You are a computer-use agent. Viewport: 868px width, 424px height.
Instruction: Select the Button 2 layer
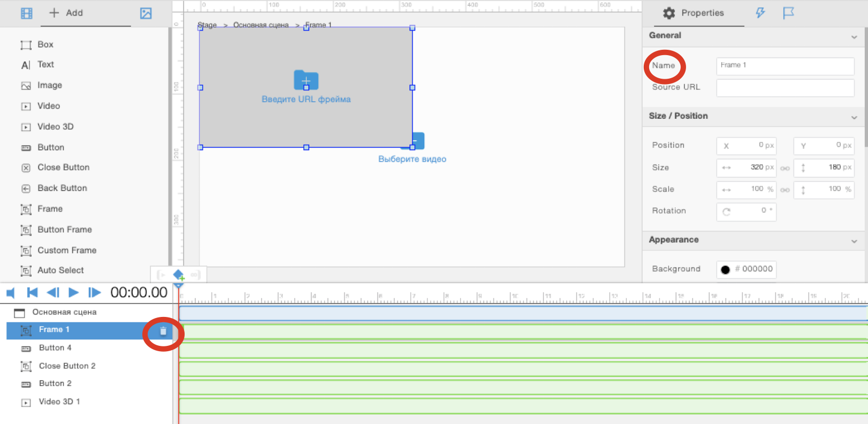89,384
